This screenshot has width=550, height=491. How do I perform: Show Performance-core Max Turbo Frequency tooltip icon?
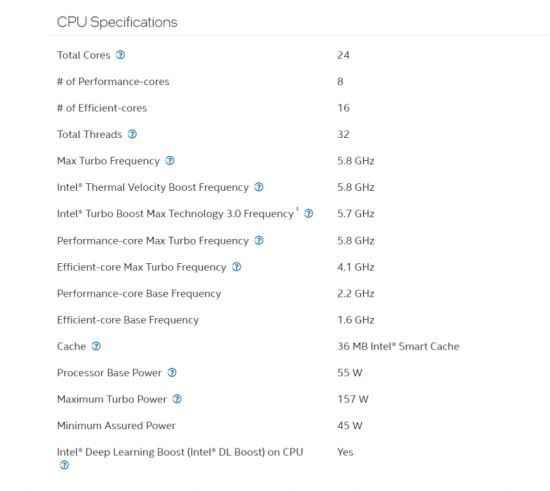[259, 240]
